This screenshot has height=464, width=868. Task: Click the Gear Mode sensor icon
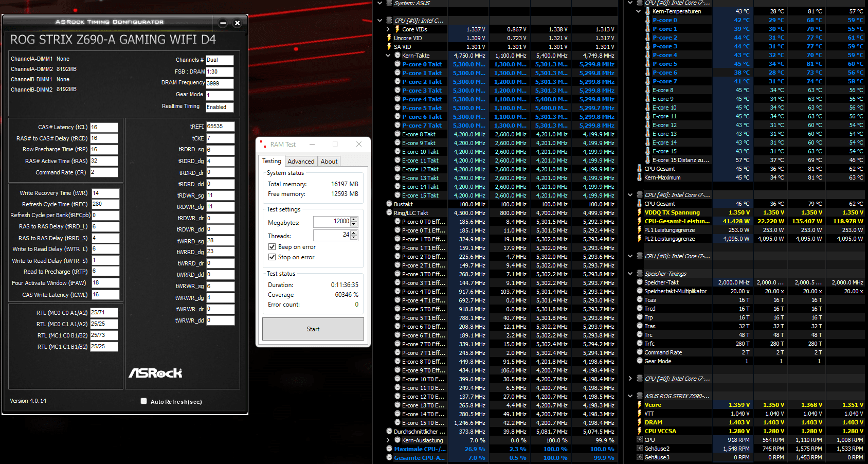pos(640,361)
